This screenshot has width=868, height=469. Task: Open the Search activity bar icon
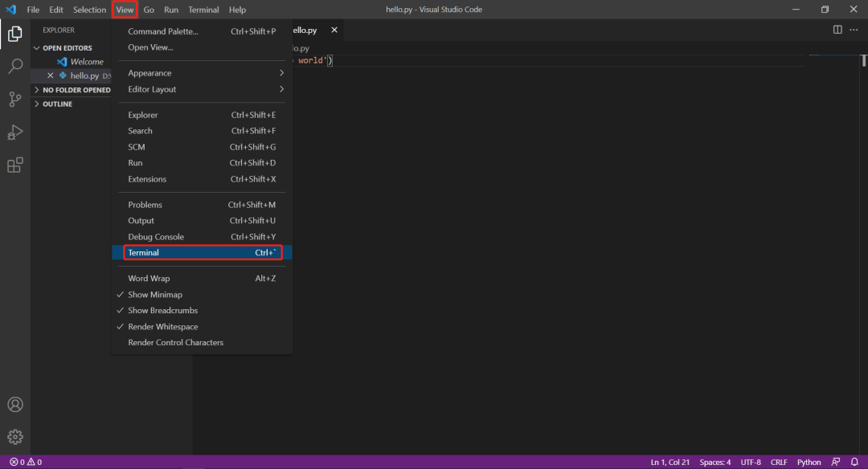(15, 67)
